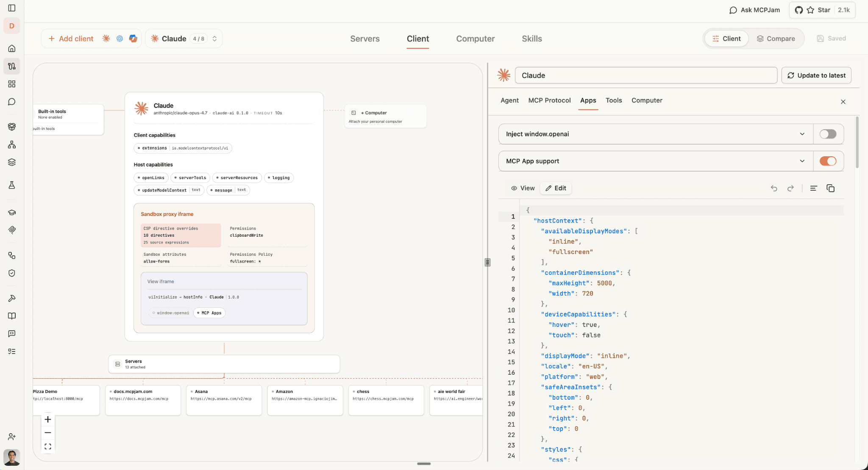Click the GitHub Star button

[822, 10]
